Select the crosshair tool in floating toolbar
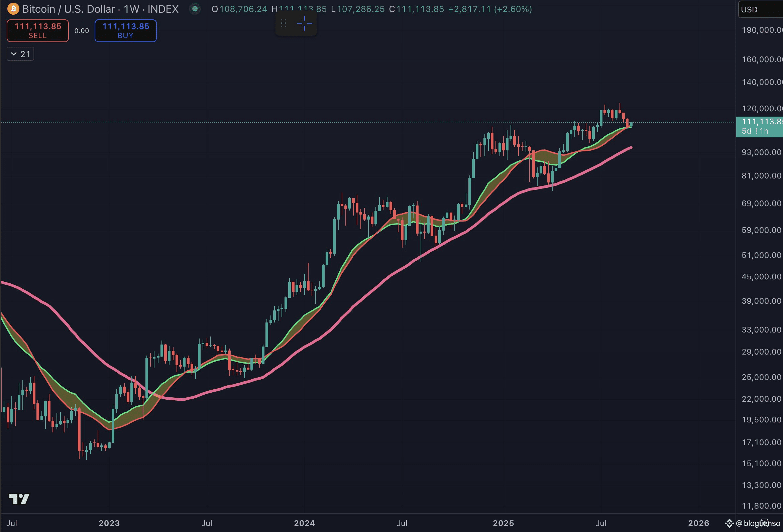The width and height of the screenshot is (783, 532). (x=304, y=23)
